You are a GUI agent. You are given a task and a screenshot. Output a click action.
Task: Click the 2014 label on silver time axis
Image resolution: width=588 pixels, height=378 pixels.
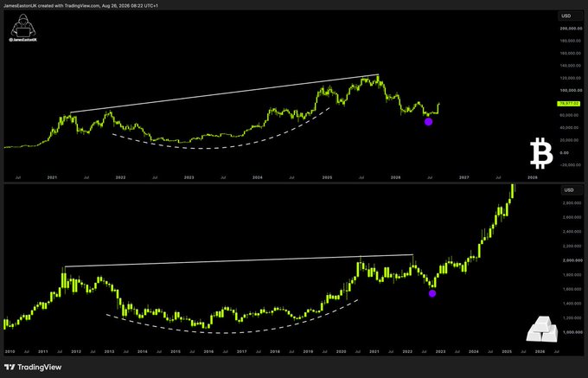click(x=143, y=352)
